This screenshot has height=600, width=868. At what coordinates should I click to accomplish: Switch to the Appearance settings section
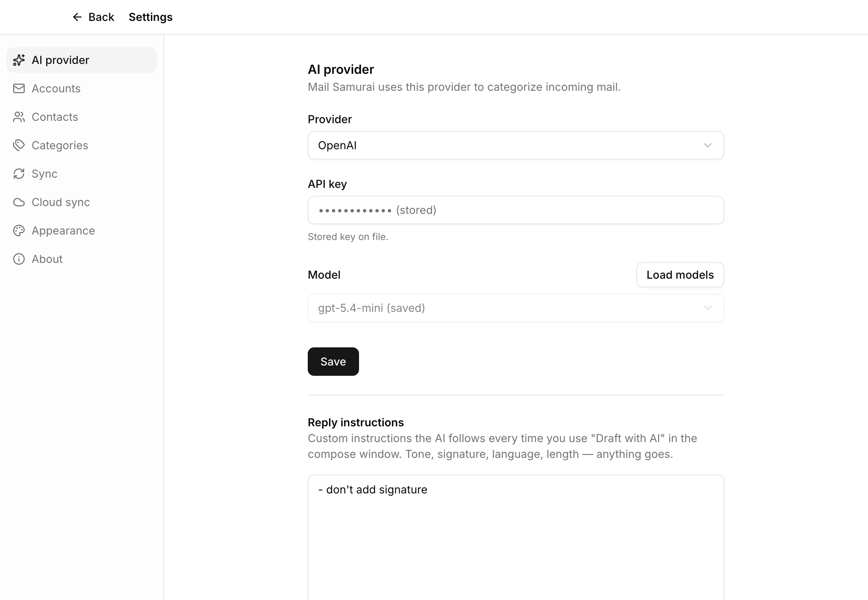tap(63, 231)
